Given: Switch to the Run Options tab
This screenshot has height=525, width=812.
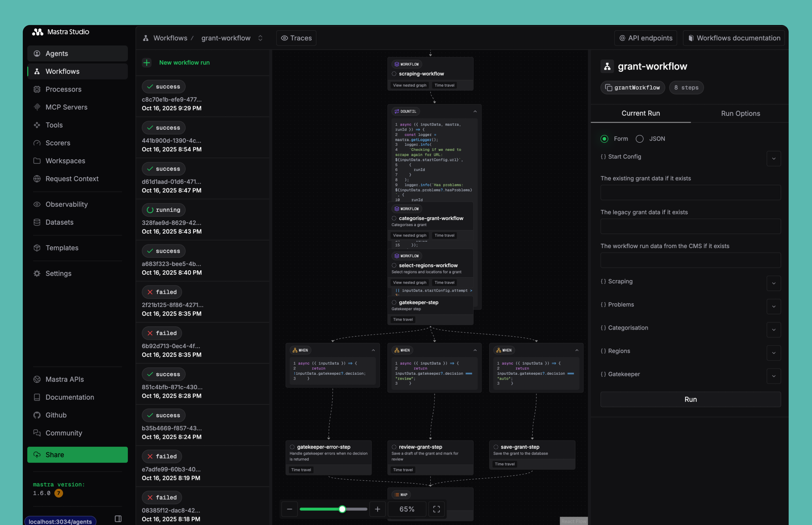Looking at the screenshot, I should 740,114.
